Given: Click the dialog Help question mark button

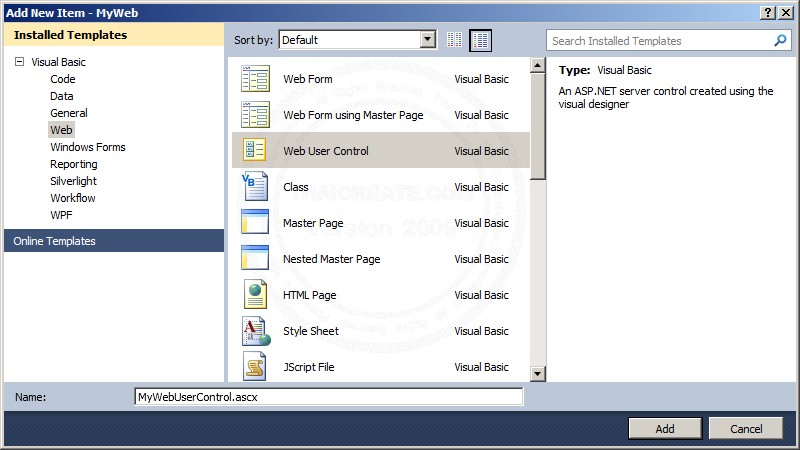Looking at the screenshot, I should pyautogui.click(x=767, y=13).
